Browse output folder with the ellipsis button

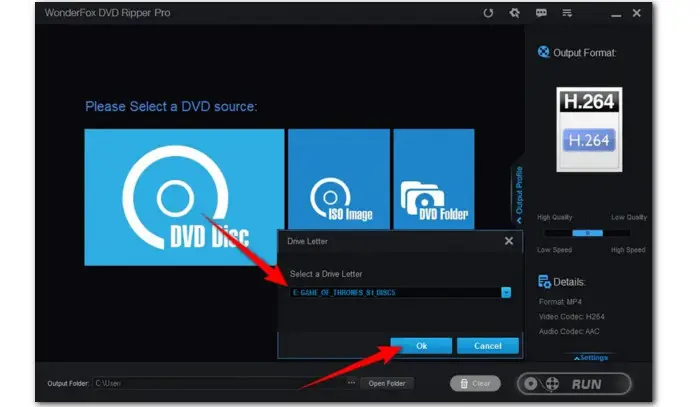coord(351,383)
